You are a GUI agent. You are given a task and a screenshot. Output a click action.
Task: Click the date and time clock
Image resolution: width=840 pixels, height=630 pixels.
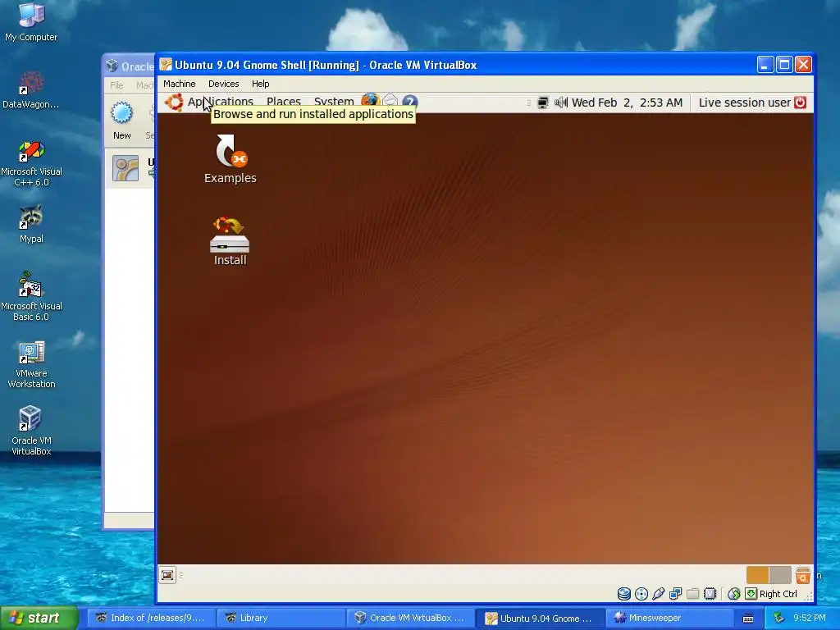(x=627, y=103)
